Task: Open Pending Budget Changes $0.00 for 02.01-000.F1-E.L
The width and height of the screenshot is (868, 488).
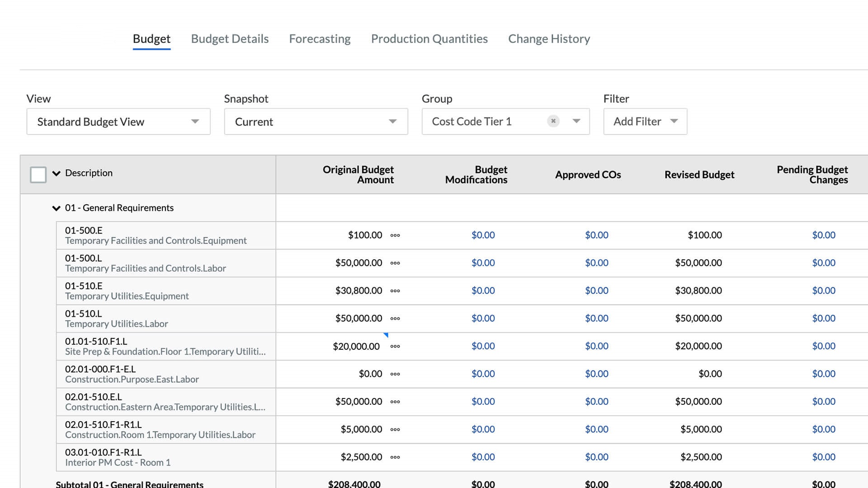Action: [824, 374]
